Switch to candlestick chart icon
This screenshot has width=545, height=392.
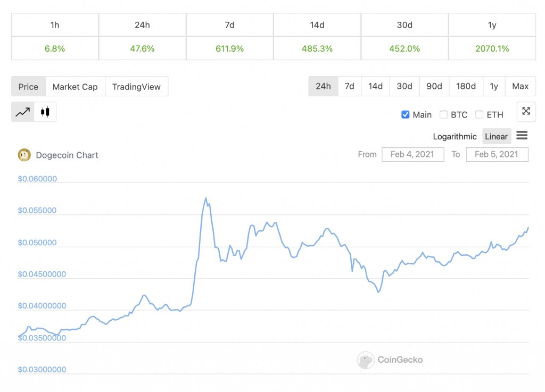pos(45,112)
